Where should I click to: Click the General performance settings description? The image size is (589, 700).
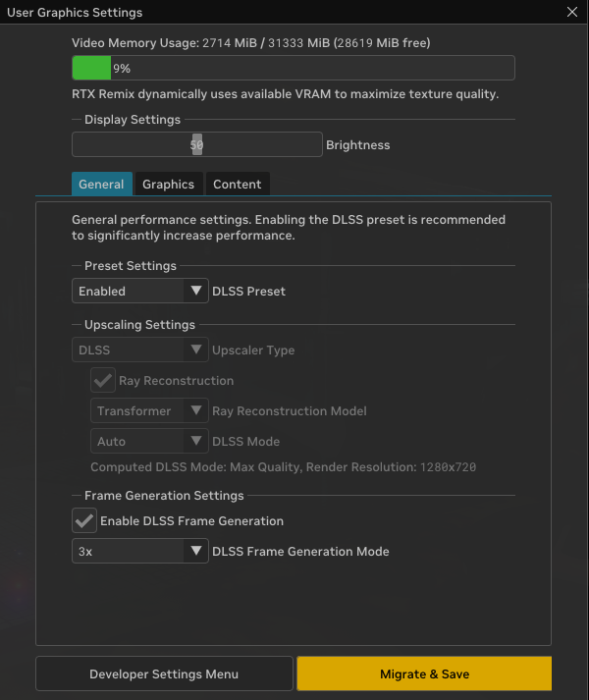pos(289,227)
